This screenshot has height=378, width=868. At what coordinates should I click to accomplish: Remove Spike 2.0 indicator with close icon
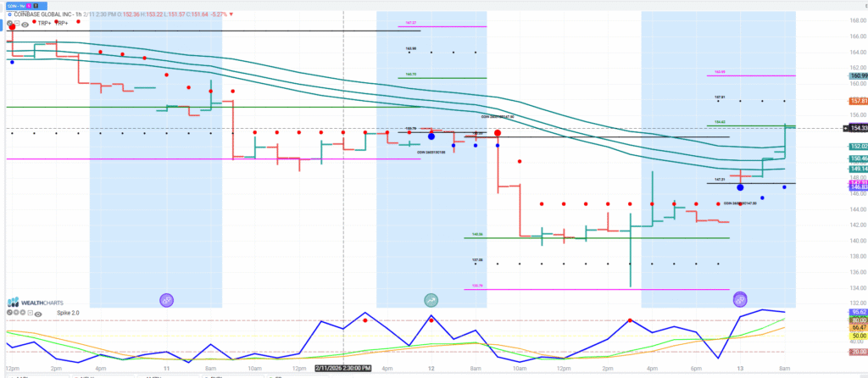pos(9,313)
